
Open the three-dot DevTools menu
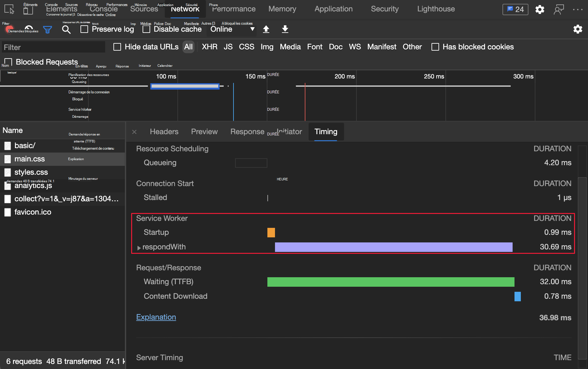pos(578,9)
